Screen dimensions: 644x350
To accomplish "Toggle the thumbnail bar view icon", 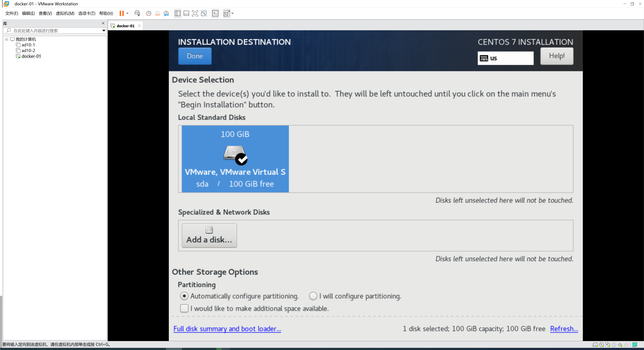I will click(x=186, y=14).
